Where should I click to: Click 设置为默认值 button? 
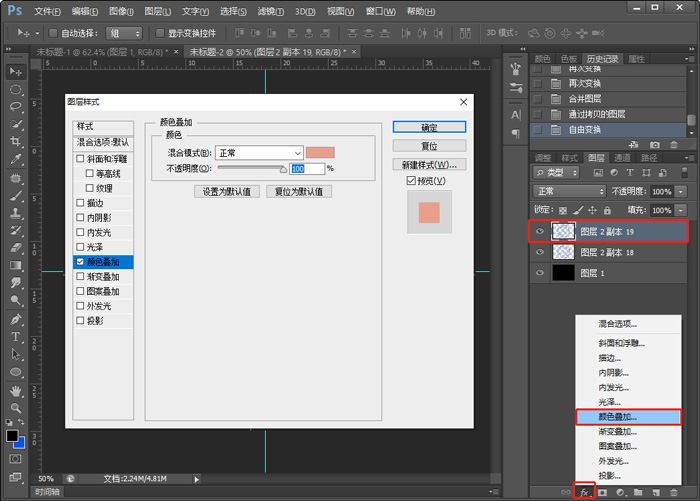click(227, 192)
